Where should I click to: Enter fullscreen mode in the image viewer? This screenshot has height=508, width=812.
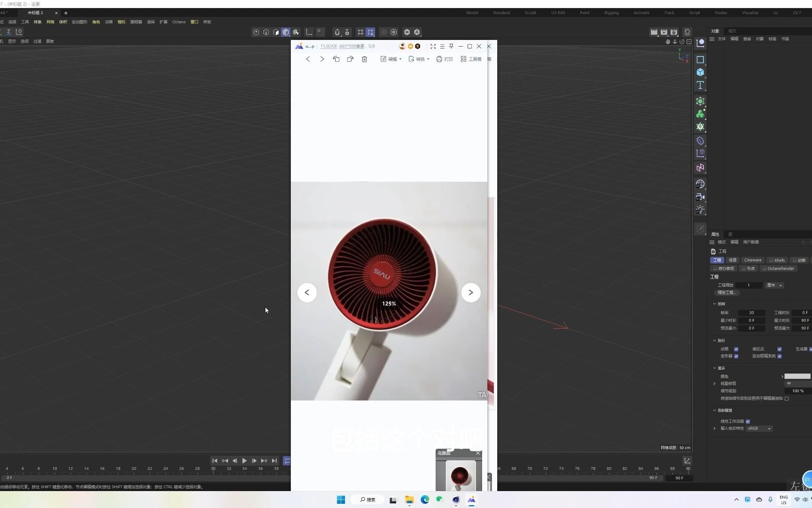(433, 46)
